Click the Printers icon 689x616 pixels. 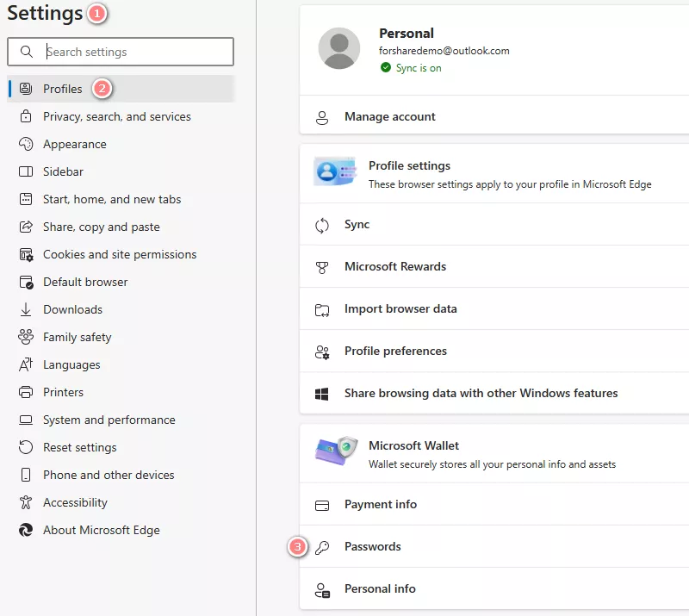[x=26, y=392]
